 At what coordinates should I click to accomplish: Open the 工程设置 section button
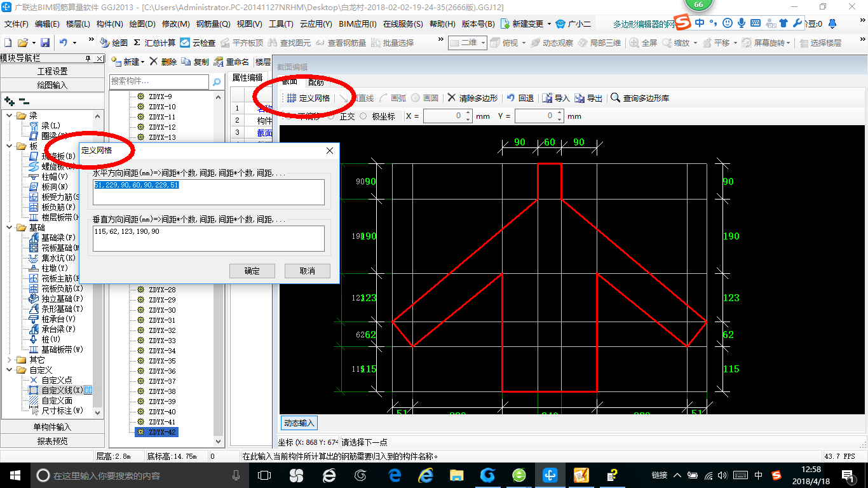coord(52,71)
